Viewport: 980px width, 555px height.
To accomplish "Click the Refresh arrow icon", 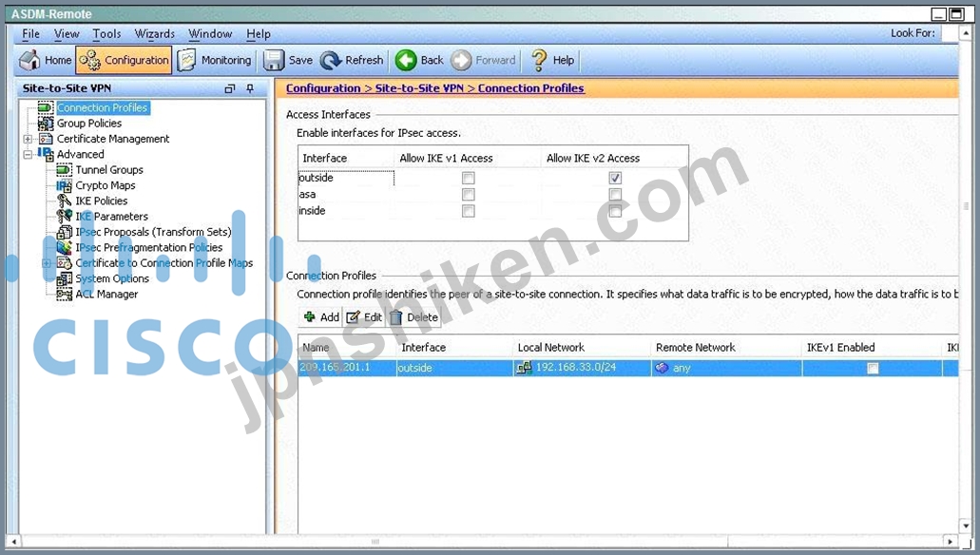I will [330, 61].
